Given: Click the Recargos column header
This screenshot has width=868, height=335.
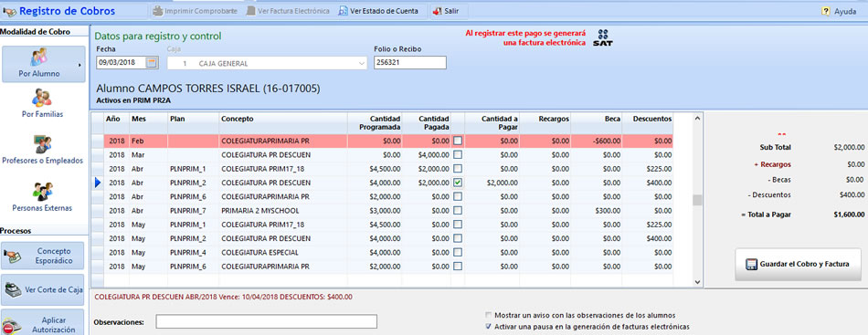Looking at the screenshot, I should 545,122.
